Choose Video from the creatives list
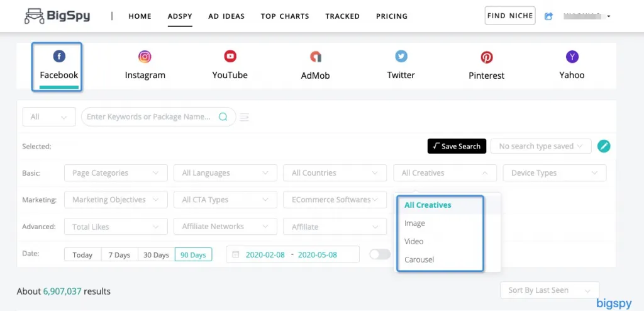Viewport: 644px width, 311px height. [x=414, y=241]
